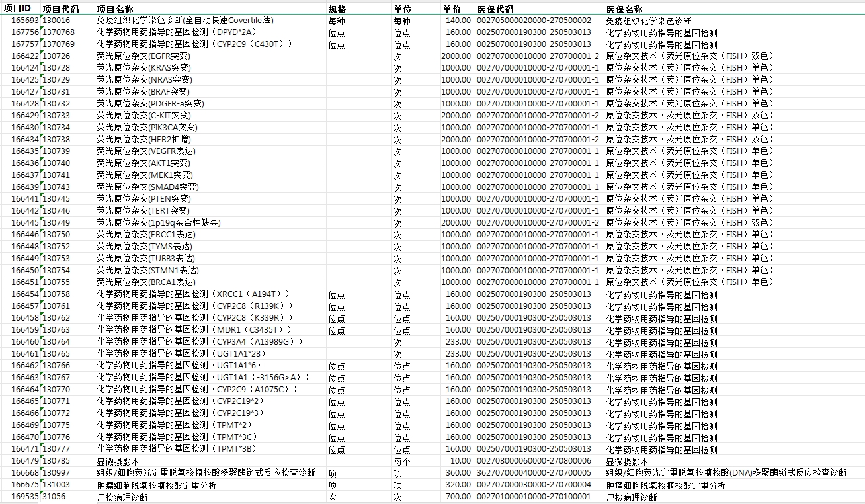Screen dimensions: 865x504
Task: Click MDR1（C3435T）gene test cell
Action: (194, 330)
